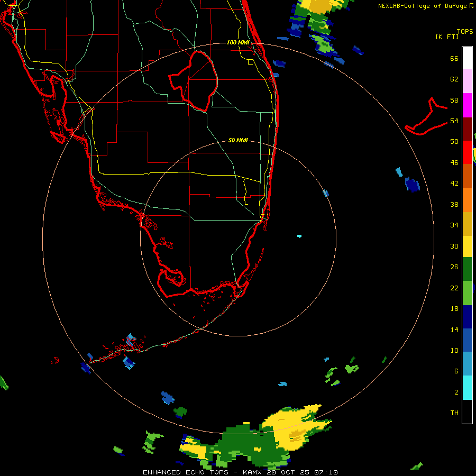Click the '62' scale label

454,79
